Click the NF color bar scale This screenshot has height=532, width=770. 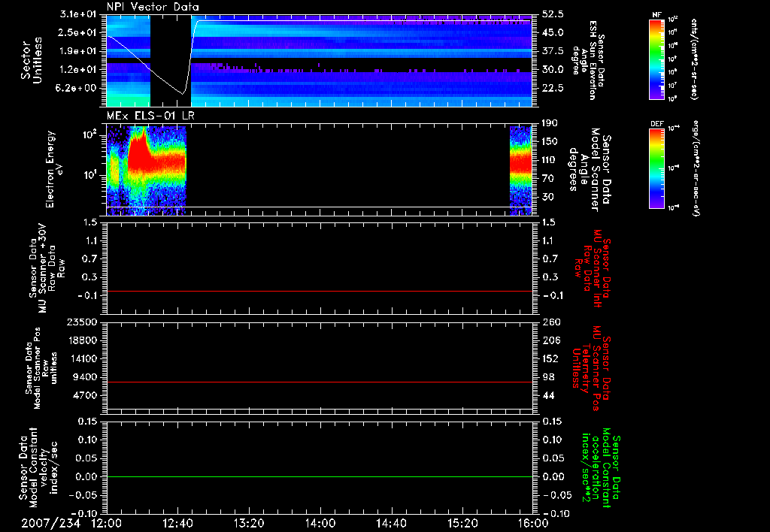(x=657, y=59)
